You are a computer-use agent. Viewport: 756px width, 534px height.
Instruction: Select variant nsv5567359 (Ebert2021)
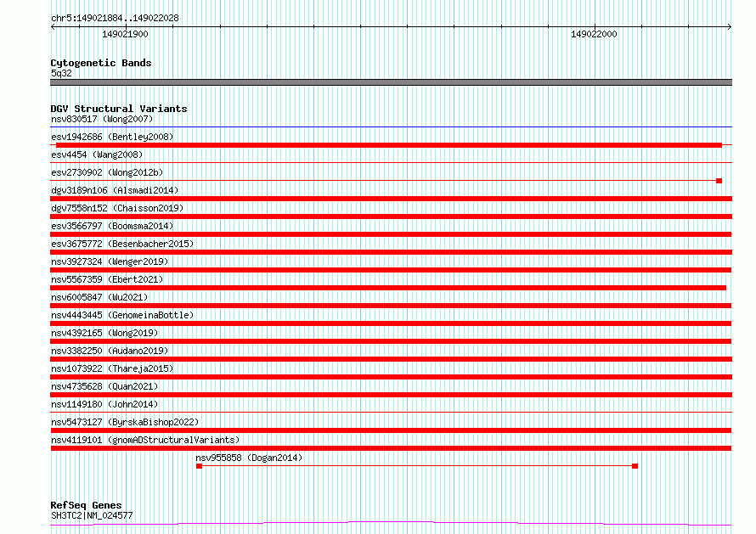coord(107,279)
